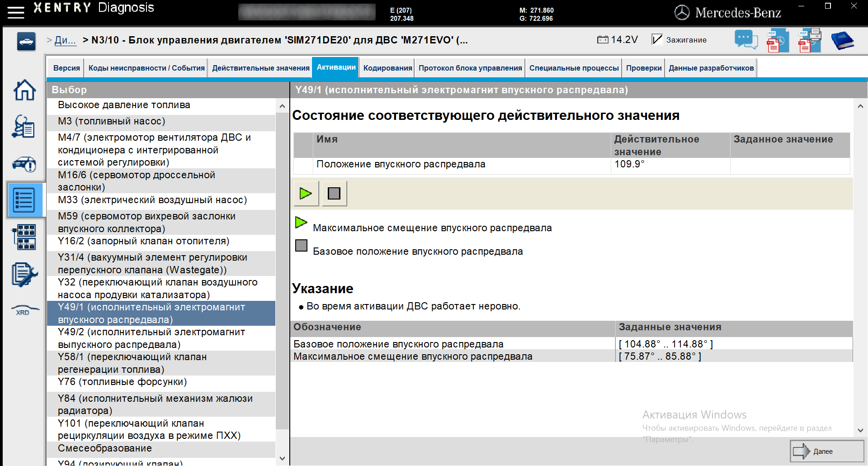Go to the Home sidebar icon

click(x=24, y=90)
